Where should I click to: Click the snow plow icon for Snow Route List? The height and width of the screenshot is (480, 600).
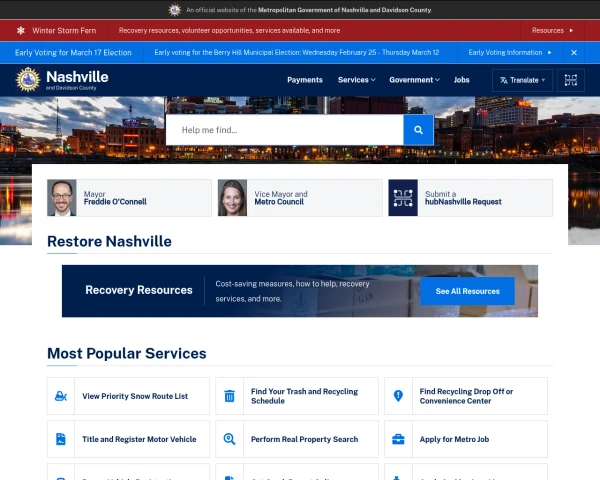pos(61,396)
